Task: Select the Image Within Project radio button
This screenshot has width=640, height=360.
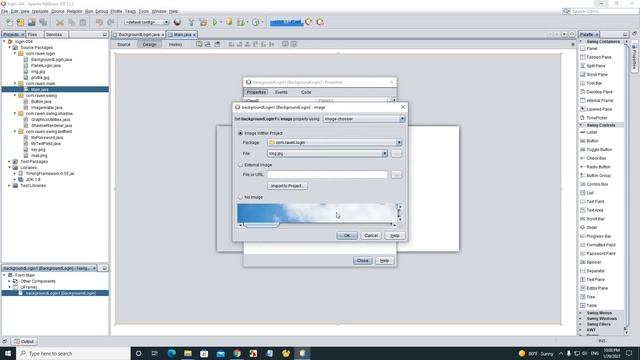Action: pos(240,133)
